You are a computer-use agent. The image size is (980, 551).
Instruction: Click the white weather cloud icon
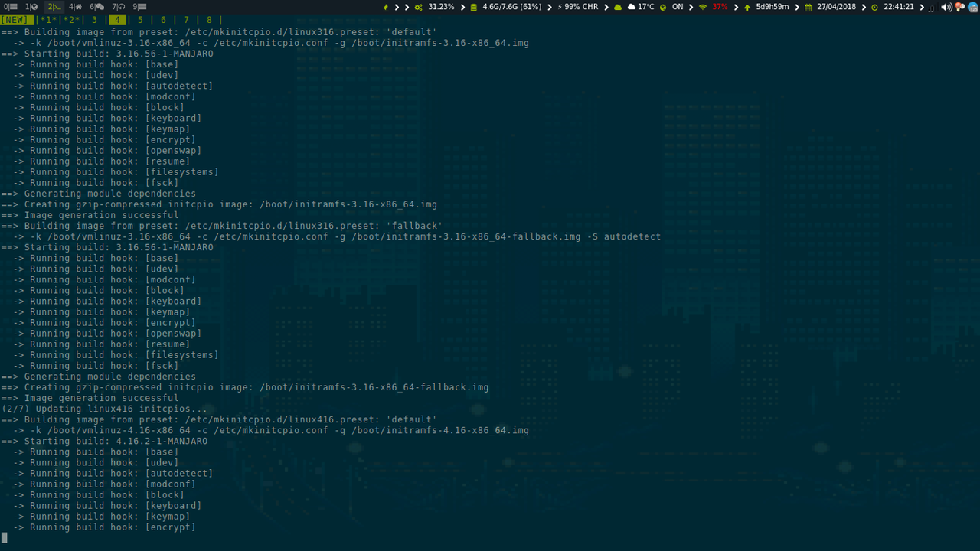(x=632, y=7)
